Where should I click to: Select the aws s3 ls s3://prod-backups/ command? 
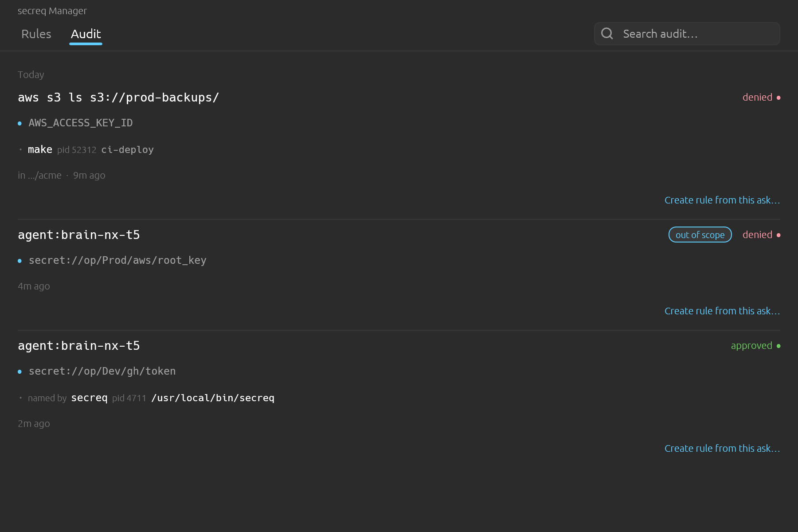coord(118,98)
